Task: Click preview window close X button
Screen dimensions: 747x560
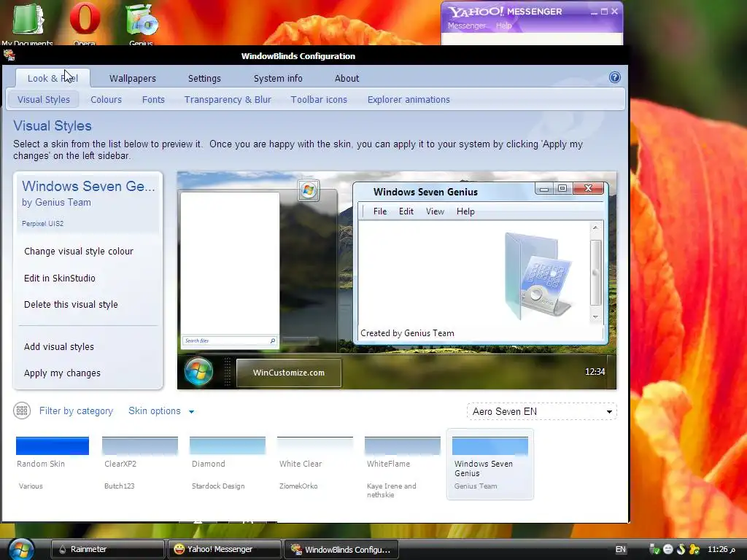Action: pyautogui.click(x=589, y=188)
